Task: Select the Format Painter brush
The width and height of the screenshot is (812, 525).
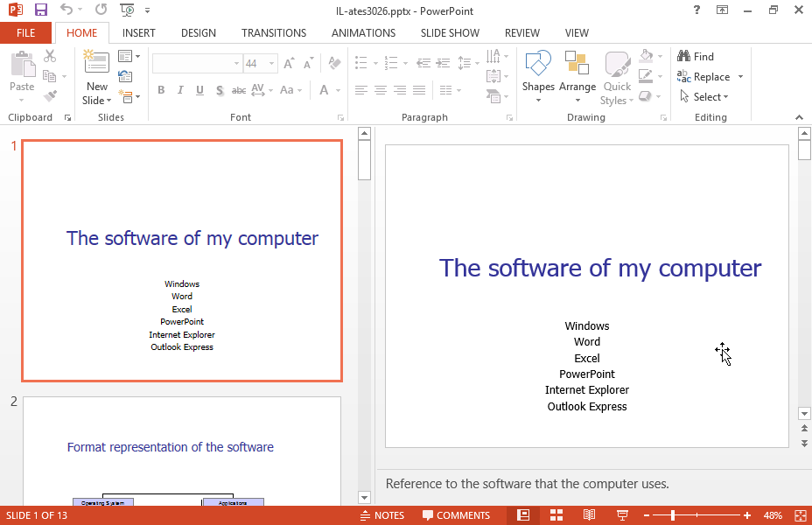Action: [50, 95]
